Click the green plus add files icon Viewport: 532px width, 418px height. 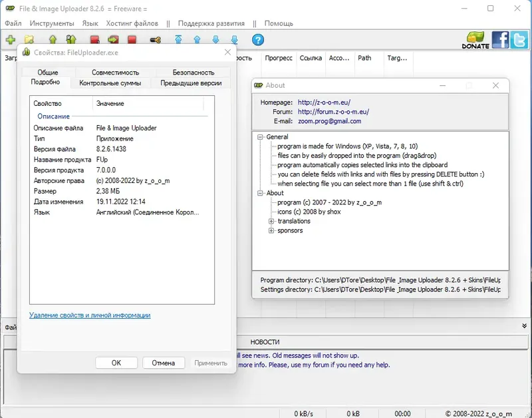click(11, 40)
